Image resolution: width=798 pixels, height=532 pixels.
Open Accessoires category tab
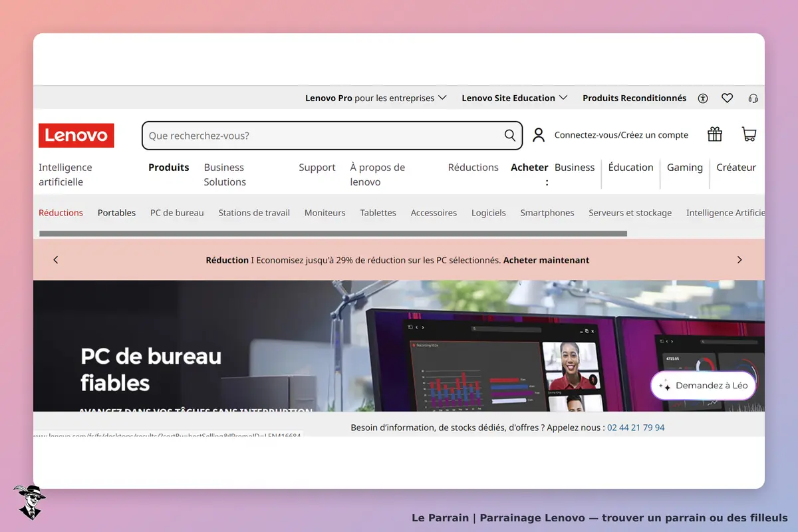[434, 213]
